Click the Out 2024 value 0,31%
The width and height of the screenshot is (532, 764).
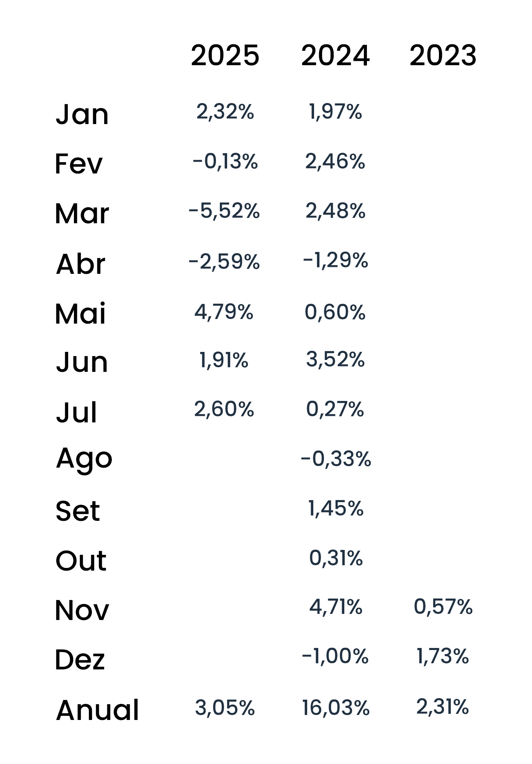(x=336, y=558)
